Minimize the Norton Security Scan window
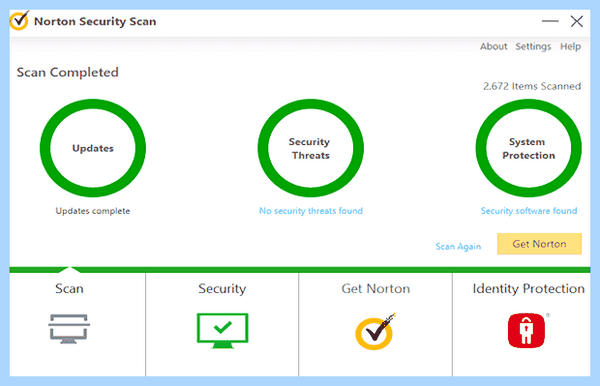The height and width of the screenshot is (386, 600). tap(550, 21)
